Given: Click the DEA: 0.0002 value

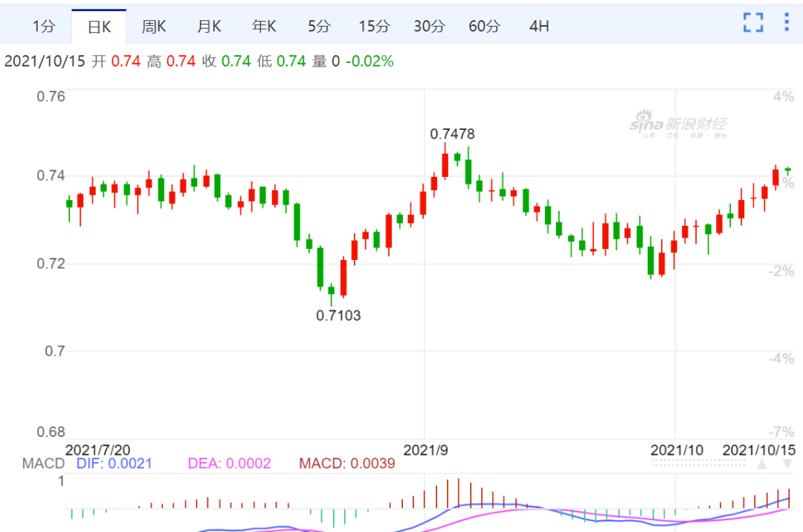Looking at the screenshot, I should pyautogui.click(x=229, y=464).
